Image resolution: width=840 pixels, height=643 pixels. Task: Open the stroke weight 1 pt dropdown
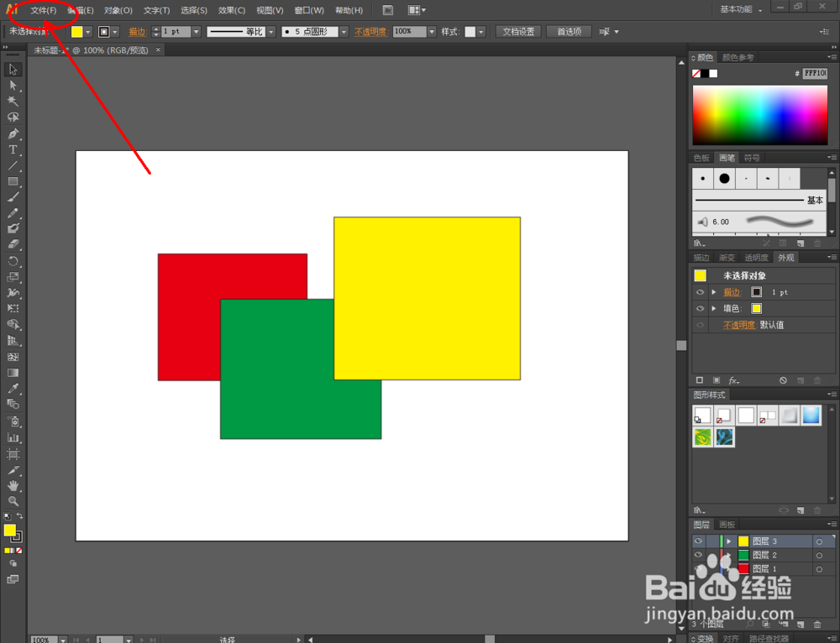tap(196, 32)
